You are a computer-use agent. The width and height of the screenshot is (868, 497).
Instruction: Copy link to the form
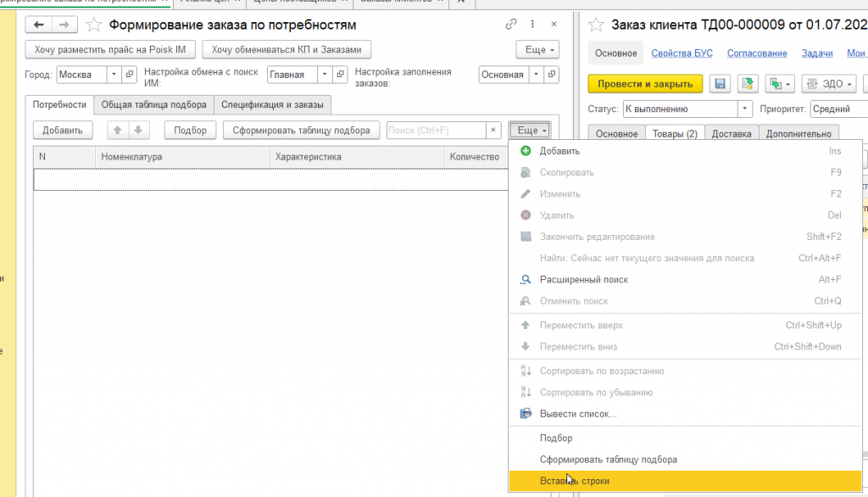click(x=510, y=24)
